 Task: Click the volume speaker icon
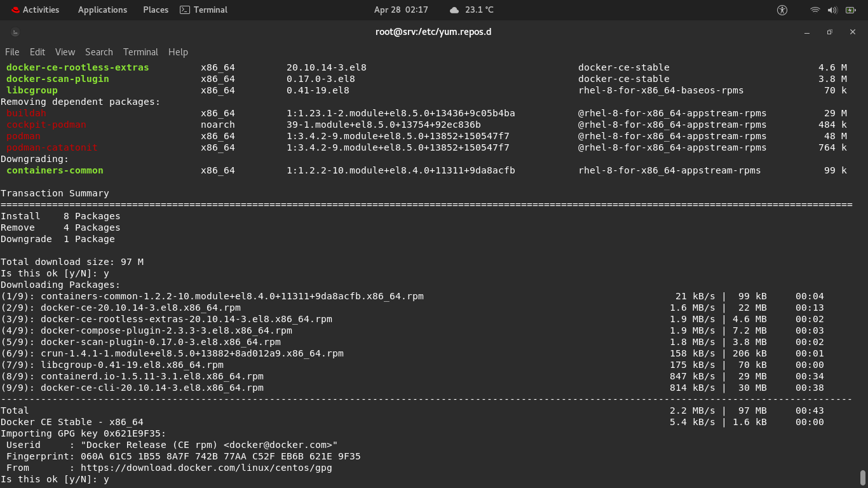[x=832, y=10]
